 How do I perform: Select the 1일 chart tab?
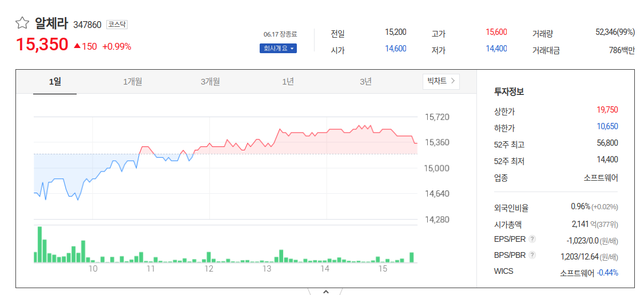point(55,82)
